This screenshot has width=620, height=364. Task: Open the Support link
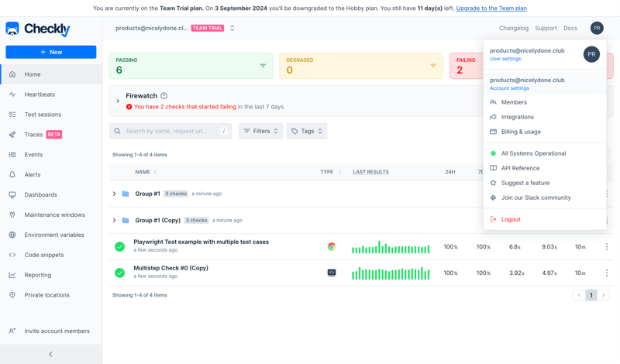[546, 28]
